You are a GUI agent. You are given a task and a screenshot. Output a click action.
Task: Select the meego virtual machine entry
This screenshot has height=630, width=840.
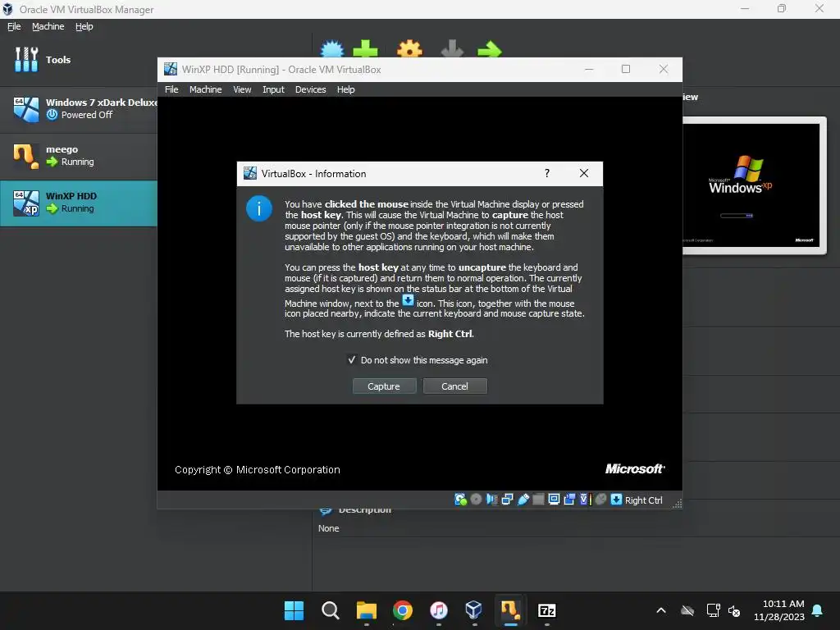pos(78,156)
